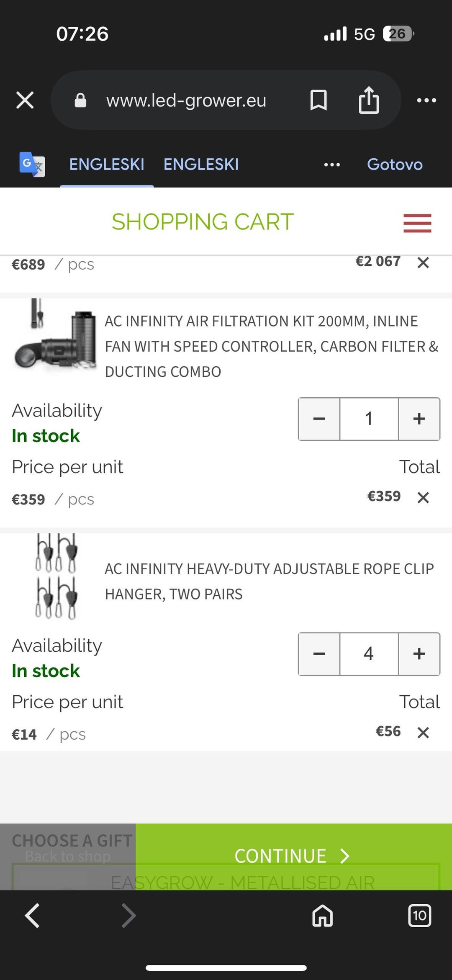Tap the Google Translate icon
Viewport: 452px width, 980px height.
(x=32, y=164)
